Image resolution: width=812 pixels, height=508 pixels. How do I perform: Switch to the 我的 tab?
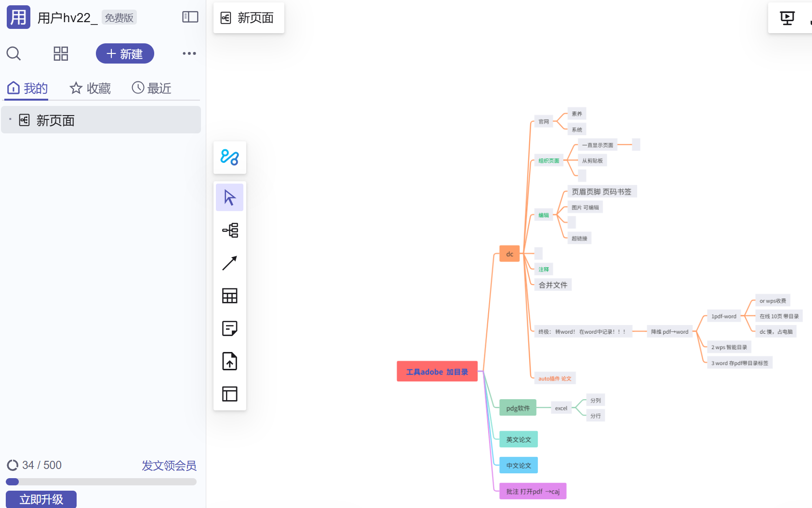[x=27, y=88]
